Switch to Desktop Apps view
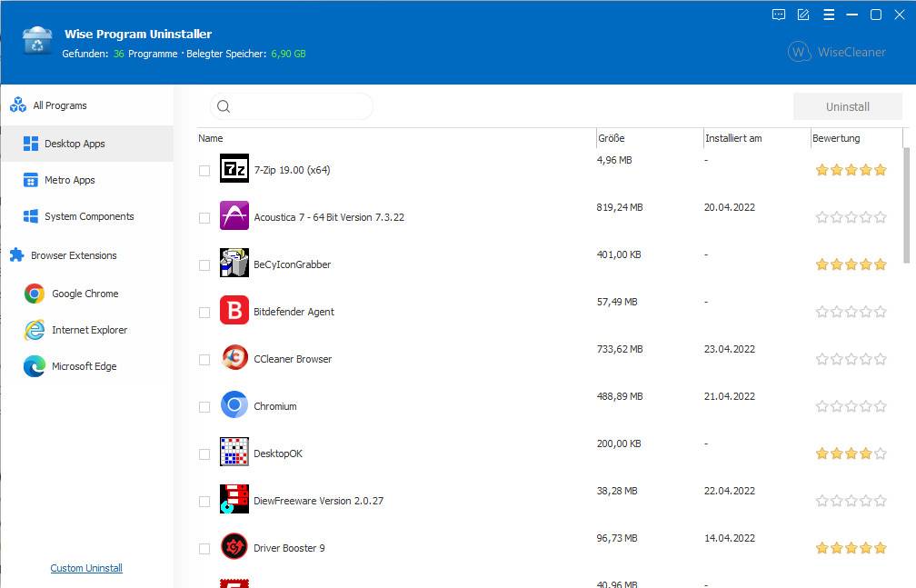 coord(87,144)
